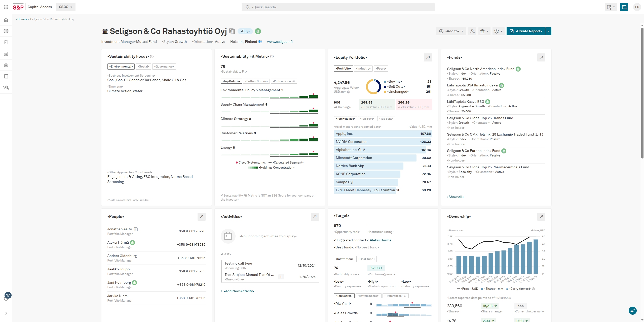
Task: Switch to Governance focus toggle
Action: pos(164,67)
